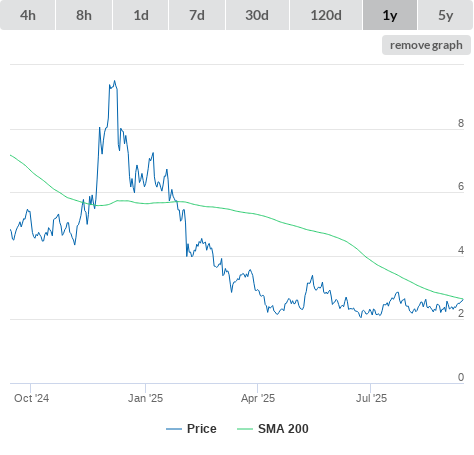Switch to the 8h time range
Viewport: 474px width, 455px height.
84,15
